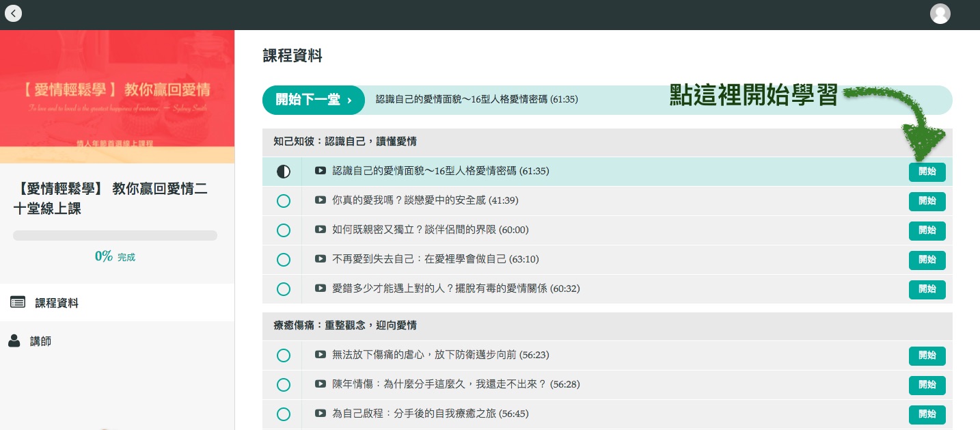Collapse the 療癒傷痛：重整觀念，迎向愛情 section header
The width and height of the screenshot is (980, 430).
[x=345, y=325]
